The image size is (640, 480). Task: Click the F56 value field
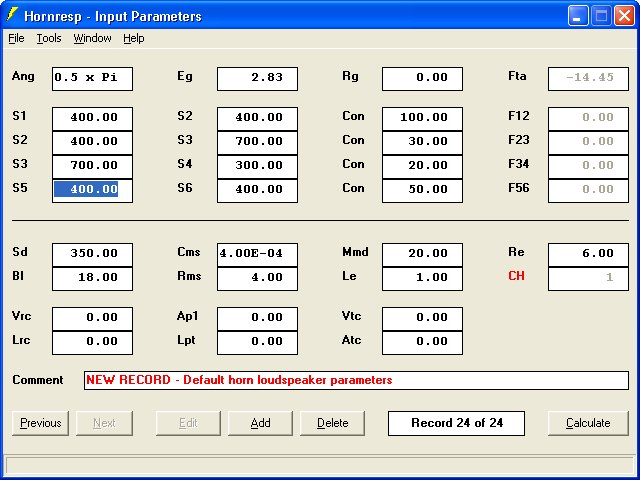pyautogui.click(x=588, y=191)
